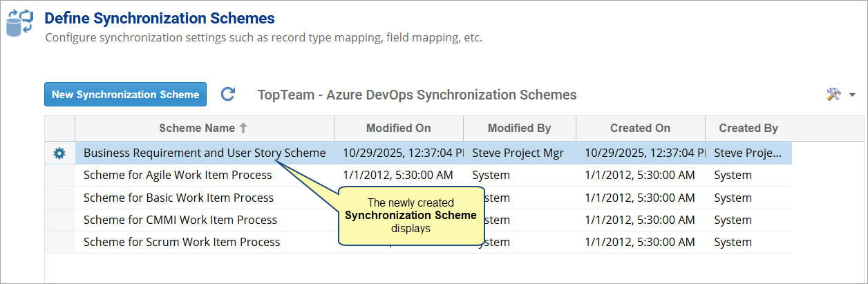Expand the tools menu dropdown arrow
Image resolution: width=868 pixels, height=284 pixels.
click(x=852, y=95)
